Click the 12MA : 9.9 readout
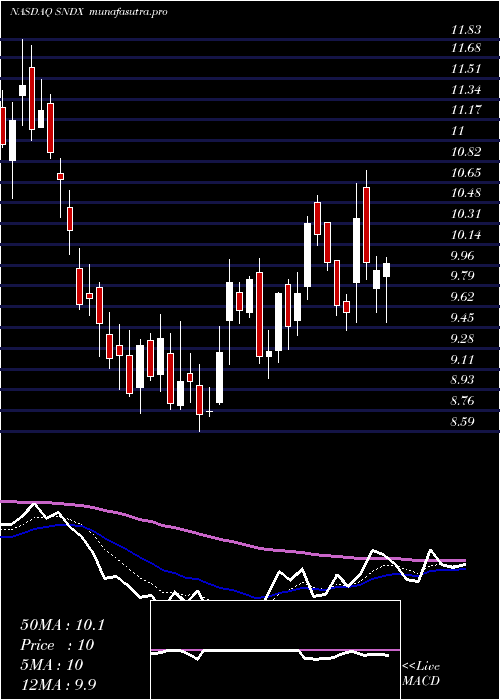 click(x=58, y=685)
